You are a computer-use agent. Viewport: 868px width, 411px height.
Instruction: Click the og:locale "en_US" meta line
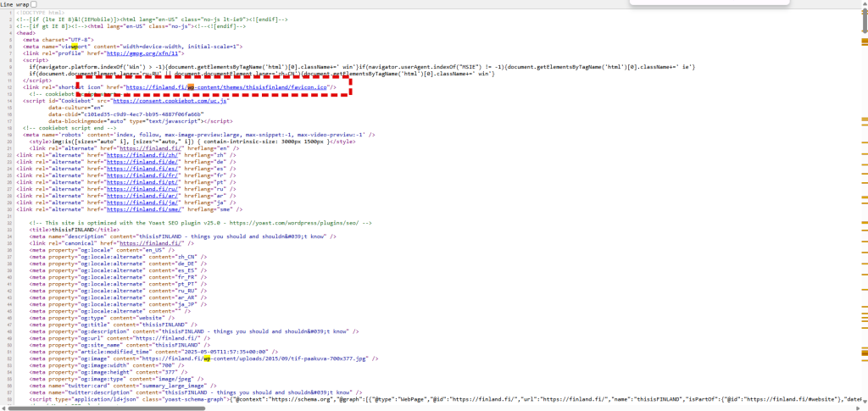102,249
